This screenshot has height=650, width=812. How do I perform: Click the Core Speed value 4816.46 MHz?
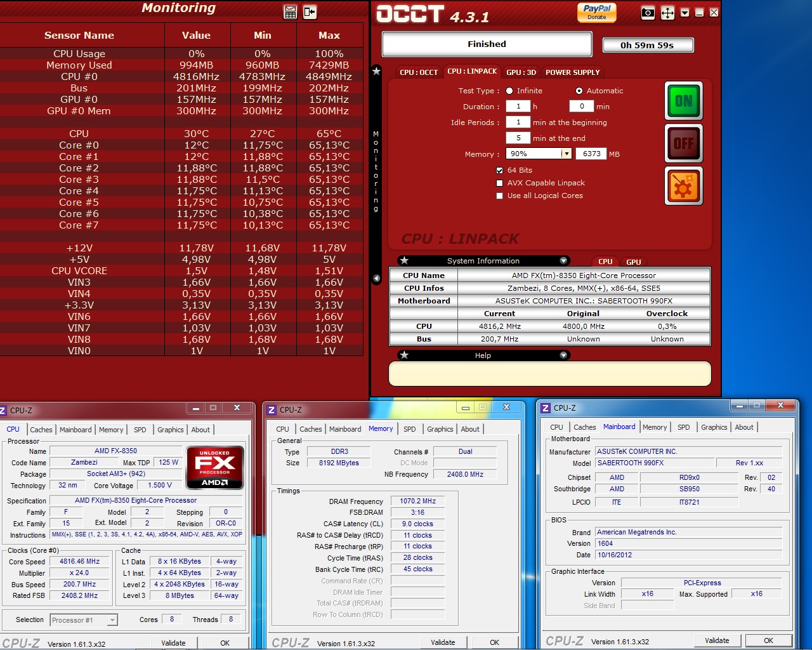pos(80,562)
